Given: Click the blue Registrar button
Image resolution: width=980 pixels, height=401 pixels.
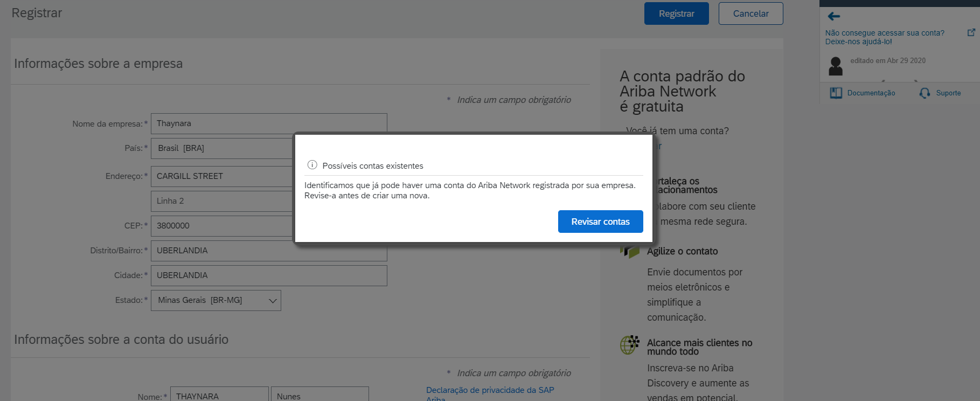Looking at the screenshot, I should (676, 13).
